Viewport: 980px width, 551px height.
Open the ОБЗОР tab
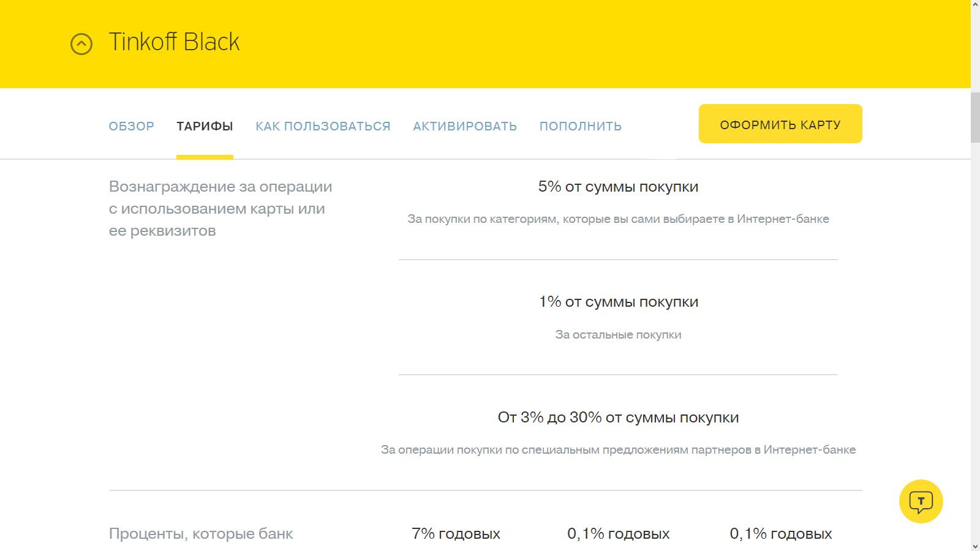[132, 126]
